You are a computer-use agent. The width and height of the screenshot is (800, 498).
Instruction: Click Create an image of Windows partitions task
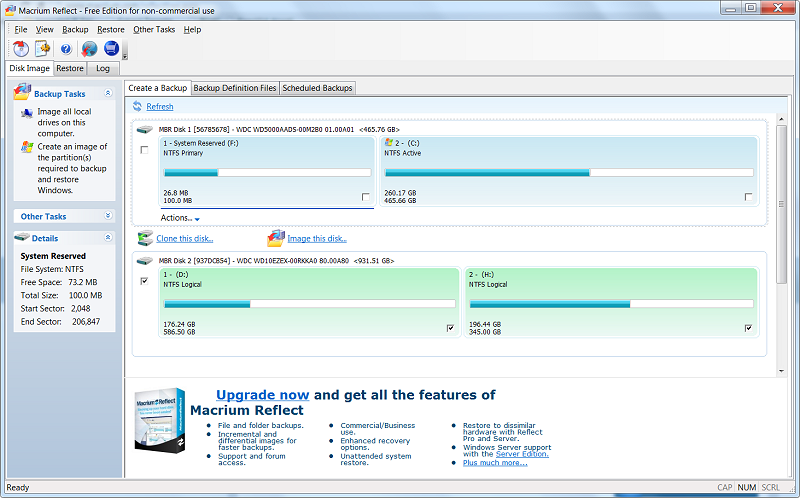click(x=72, y=168)
